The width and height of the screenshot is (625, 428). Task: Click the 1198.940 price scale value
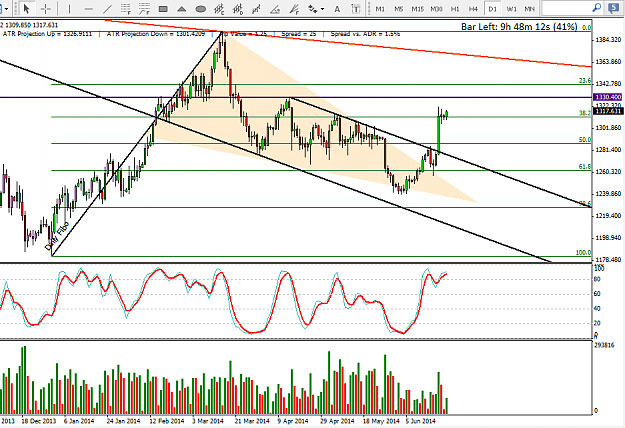tap(608, 238)
